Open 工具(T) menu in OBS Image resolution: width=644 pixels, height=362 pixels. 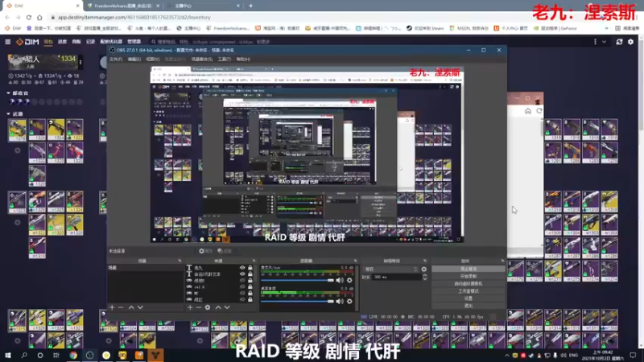pos(224,59)
